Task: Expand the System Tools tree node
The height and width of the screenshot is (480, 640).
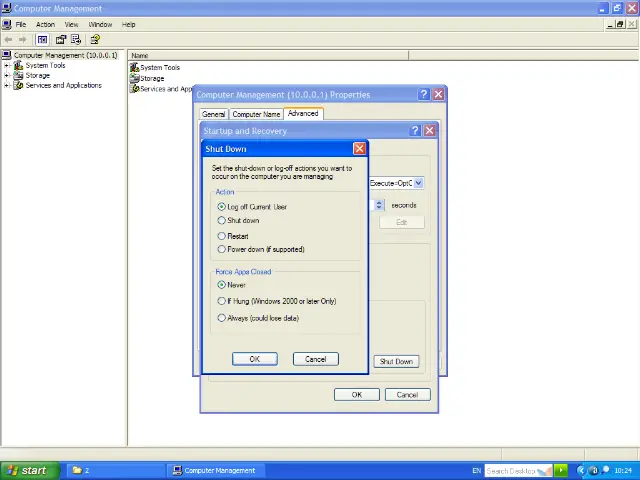Action: [x=6, y=65]
